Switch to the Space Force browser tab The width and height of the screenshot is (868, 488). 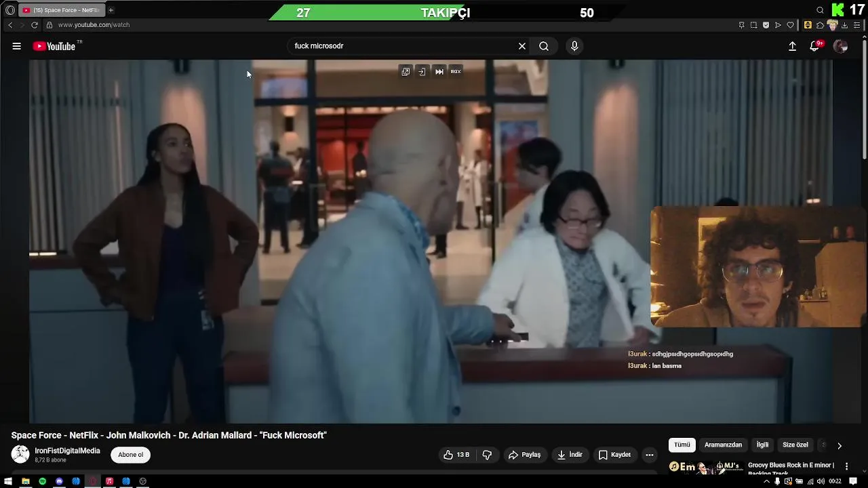[x=62, y=10]
